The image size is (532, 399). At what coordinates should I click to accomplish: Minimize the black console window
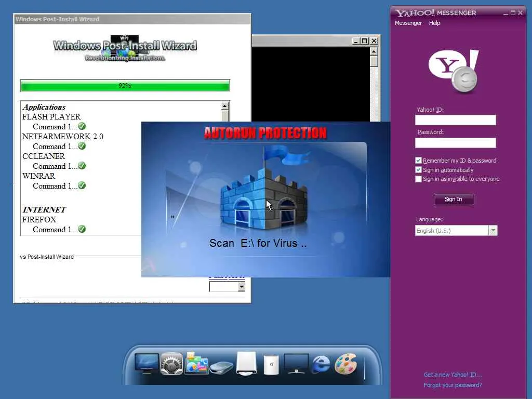pyautogui.click(x=355, y=41)
